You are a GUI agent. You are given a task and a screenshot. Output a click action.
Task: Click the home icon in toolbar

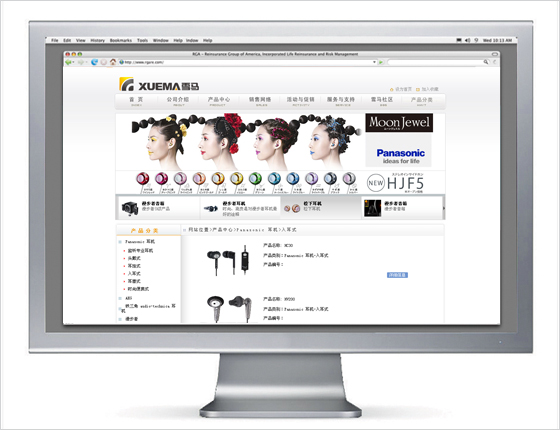[113, 62]
